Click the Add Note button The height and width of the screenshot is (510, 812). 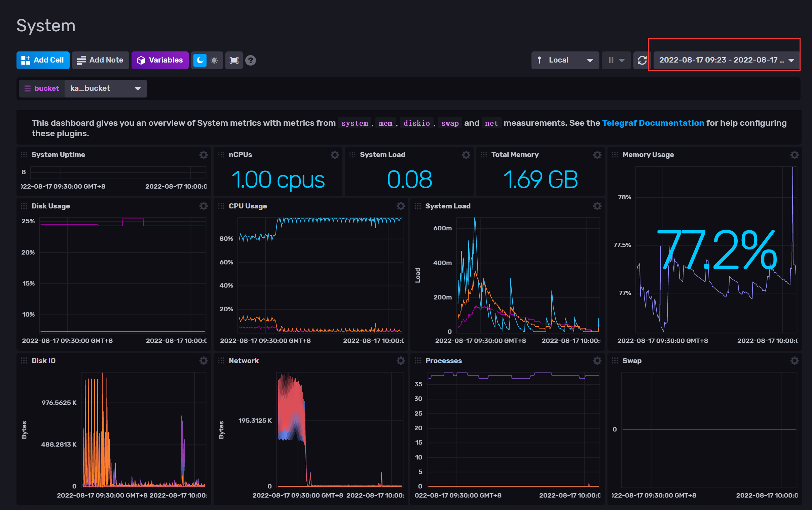(100, 60)
